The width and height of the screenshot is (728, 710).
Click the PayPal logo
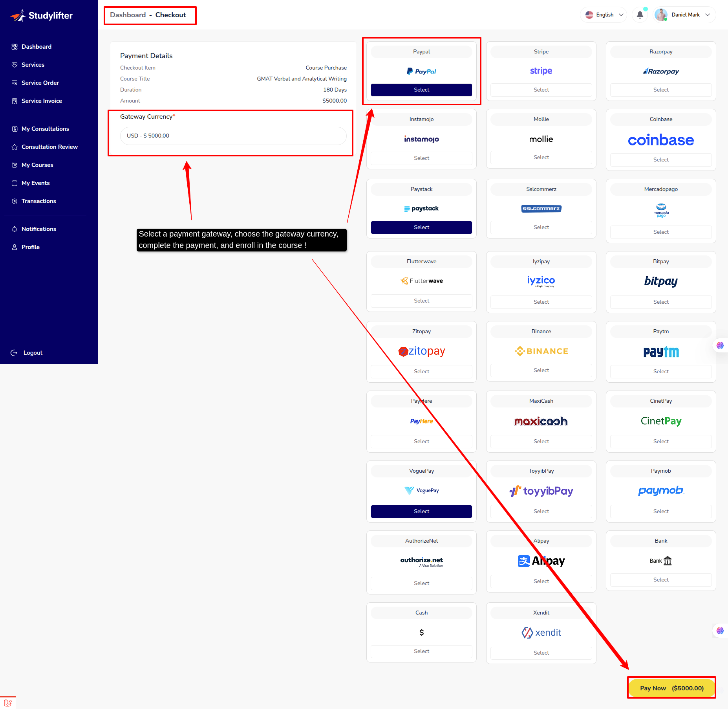pos(421,71)
